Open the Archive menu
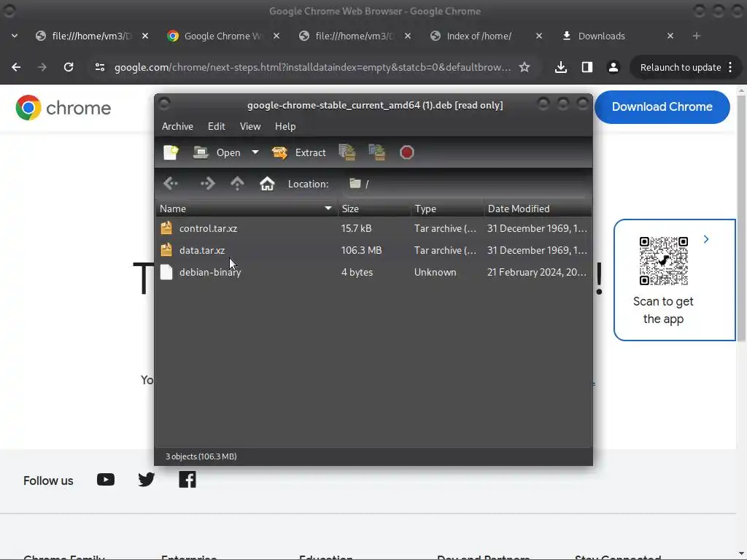The image size is (747, 560). tap(177, 126)
